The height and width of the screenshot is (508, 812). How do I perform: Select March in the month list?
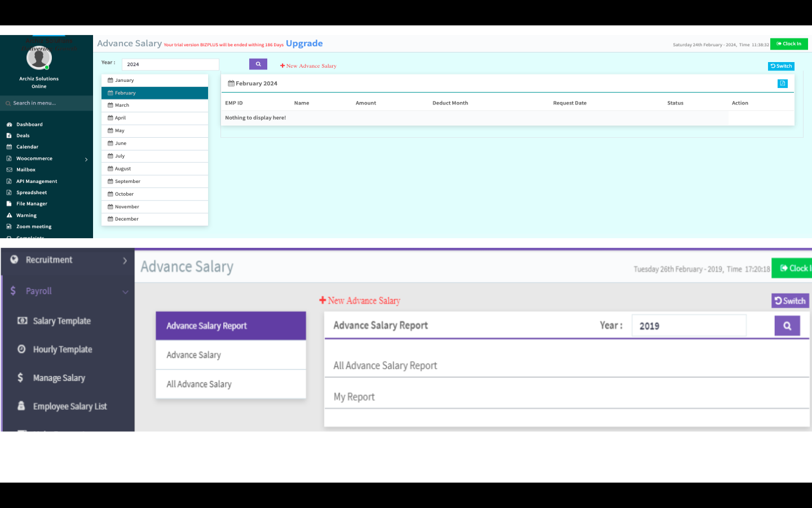pyautogui.click(x=122, y=106)
